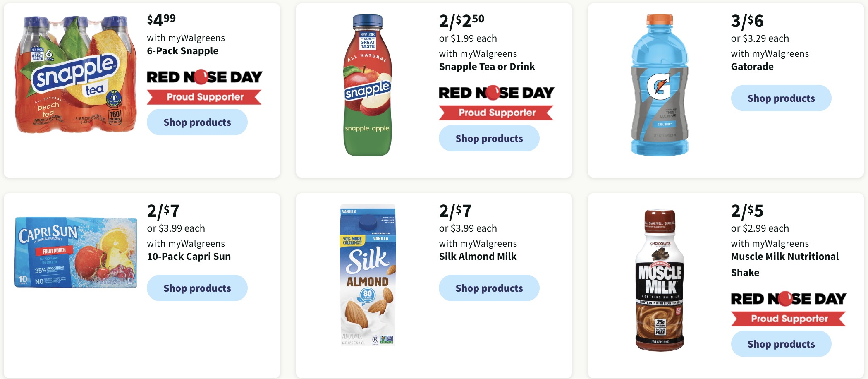
Task: Click the Silk Almond Milk product title
Action: click(x=478, y=257)
